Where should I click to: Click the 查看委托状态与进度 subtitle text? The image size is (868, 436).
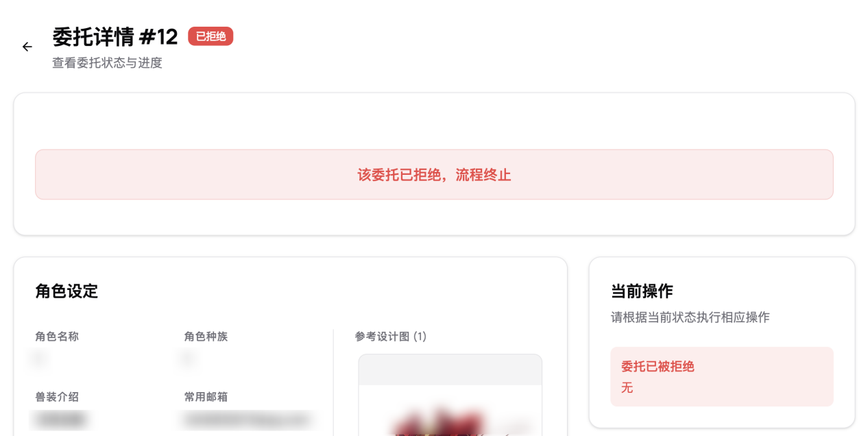coord(108,63)
